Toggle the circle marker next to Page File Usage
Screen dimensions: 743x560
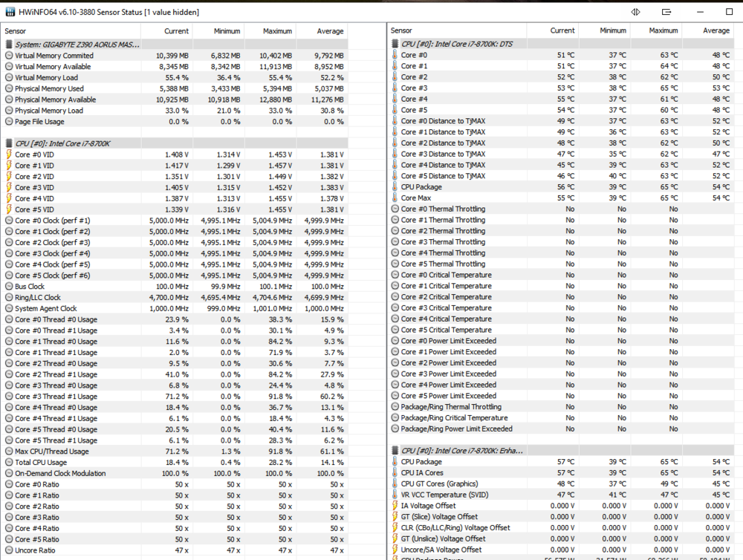click(7, 121)
